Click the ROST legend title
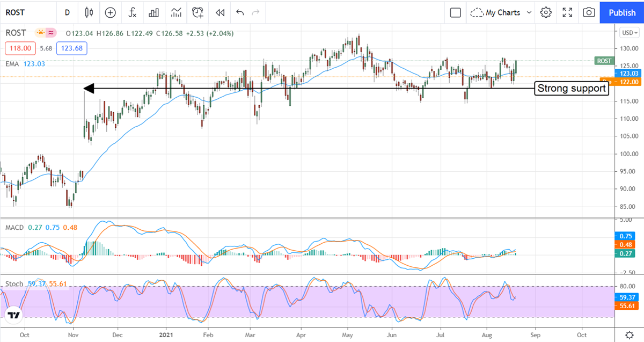This screenshot has height=342, width=644. (17, 33)
